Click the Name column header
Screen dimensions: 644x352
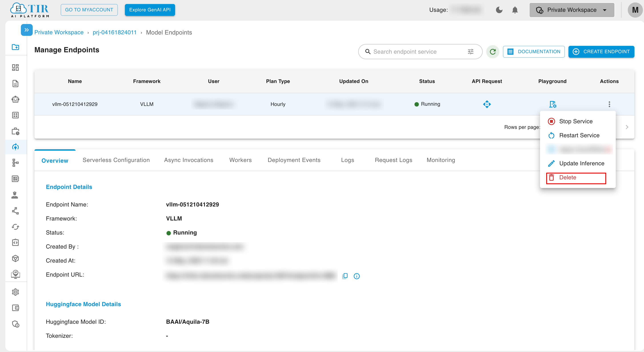(x=75, y=81)
